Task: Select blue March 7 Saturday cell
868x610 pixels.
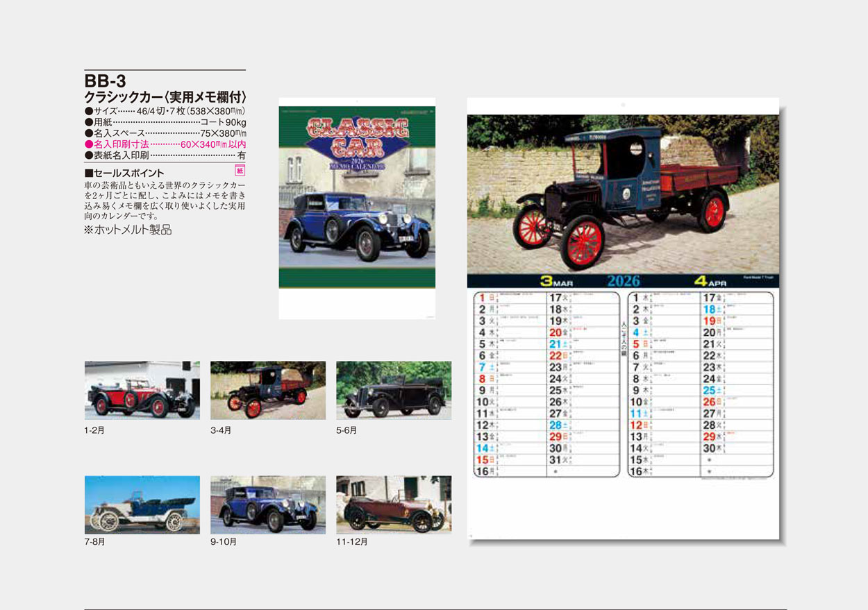Action: [x=511, y=367]
